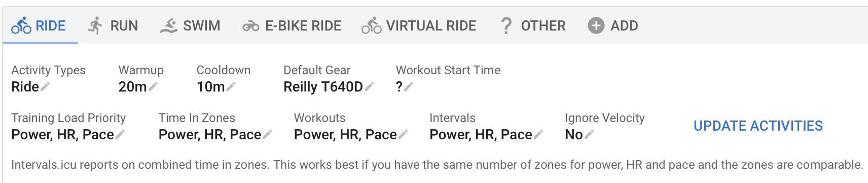
Task: Switch to the RUN tab
Action: tap(113, 25)
